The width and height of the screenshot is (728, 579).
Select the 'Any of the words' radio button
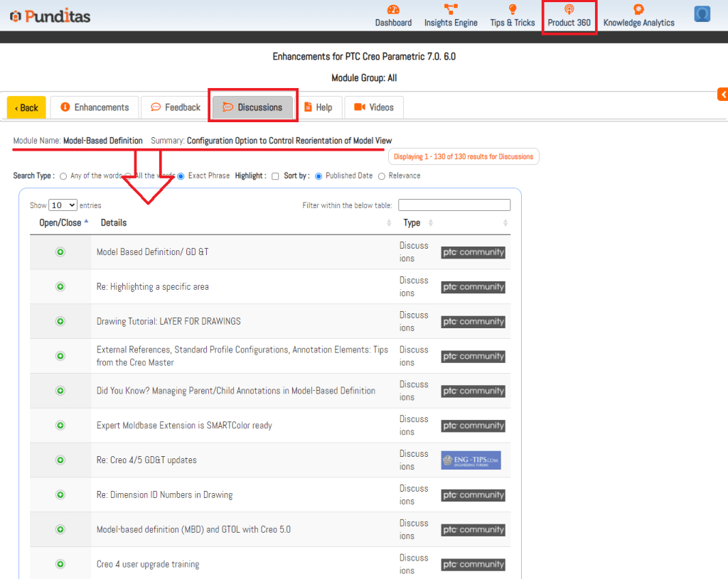[64, 176]
